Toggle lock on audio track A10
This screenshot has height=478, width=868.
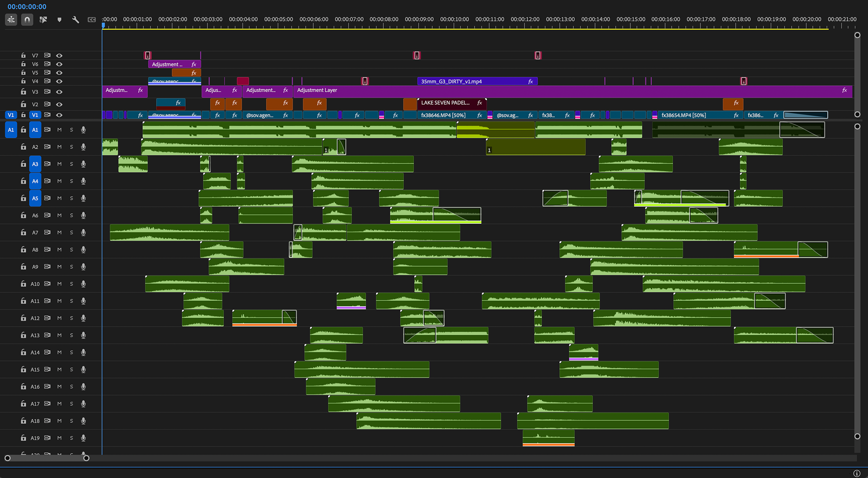point(23,284)
